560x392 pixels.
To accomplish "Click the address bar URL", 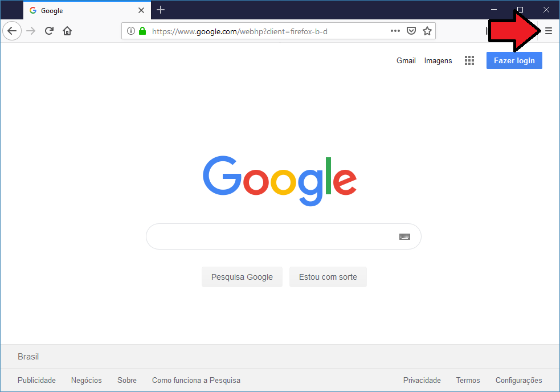I will coord(239,31).
